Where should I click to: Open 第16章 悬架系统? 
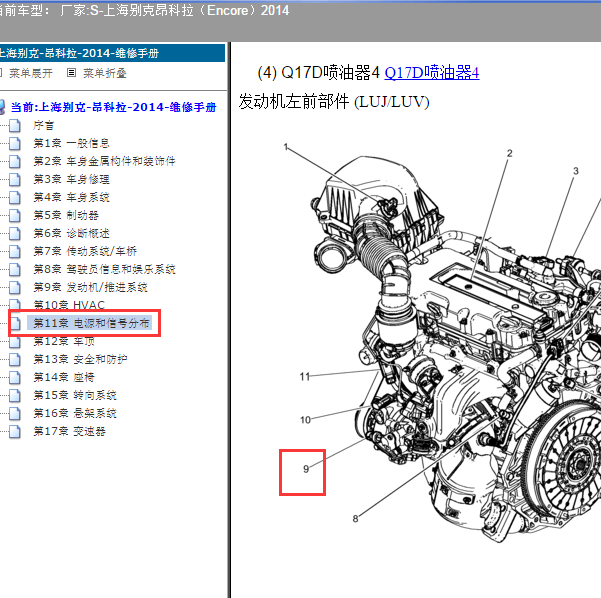[75, 413]
